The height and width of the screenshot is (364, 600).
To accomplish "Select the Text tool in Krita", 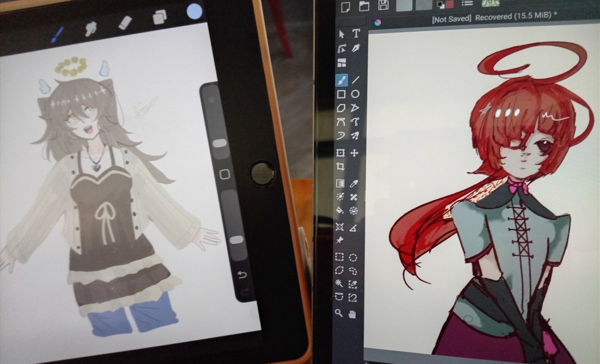I will 355,33.
